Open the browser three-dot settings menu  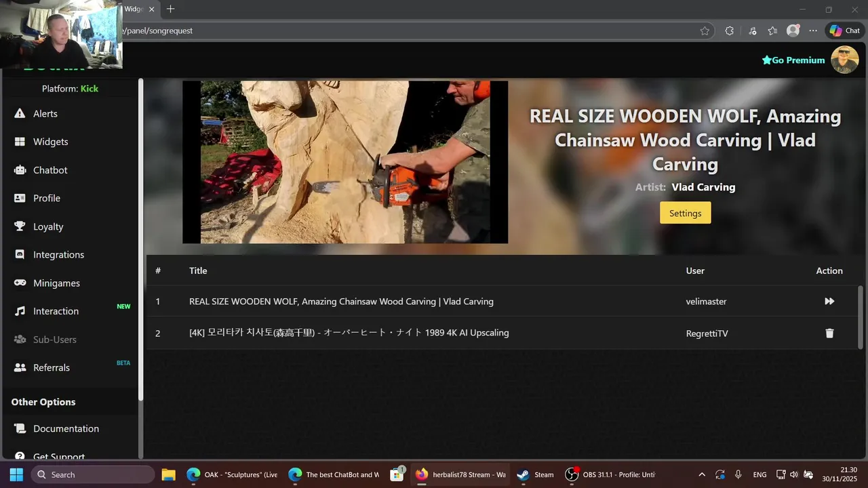813,30
